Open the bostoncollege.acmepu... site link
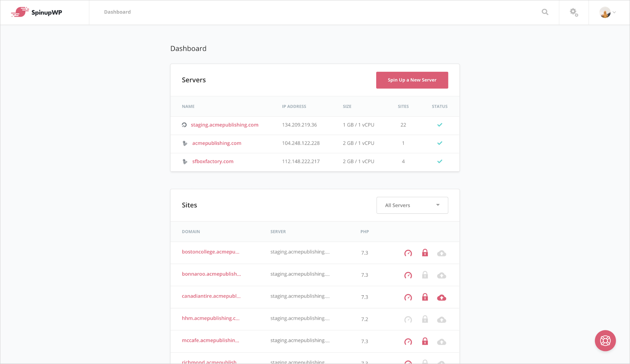The width and height of the screenshot is (630, 364). pos(211,252)
